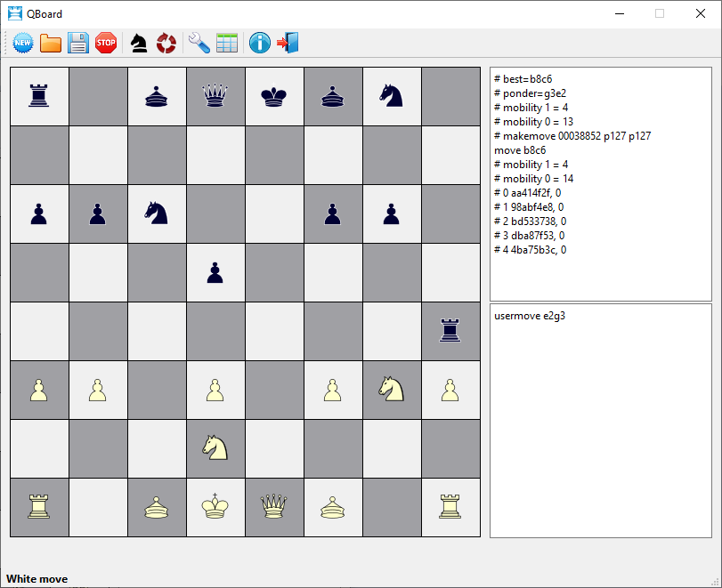This screenshot has width=722, height=588.
Task: Click the empty e4 square
Action: tap(274, 331)
